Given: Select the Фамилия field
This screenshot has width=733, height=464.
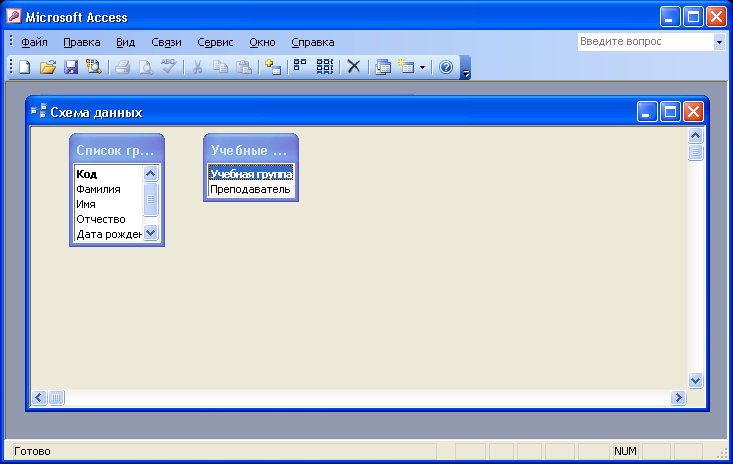Looking at the screenshot, I should click(108, 189).
